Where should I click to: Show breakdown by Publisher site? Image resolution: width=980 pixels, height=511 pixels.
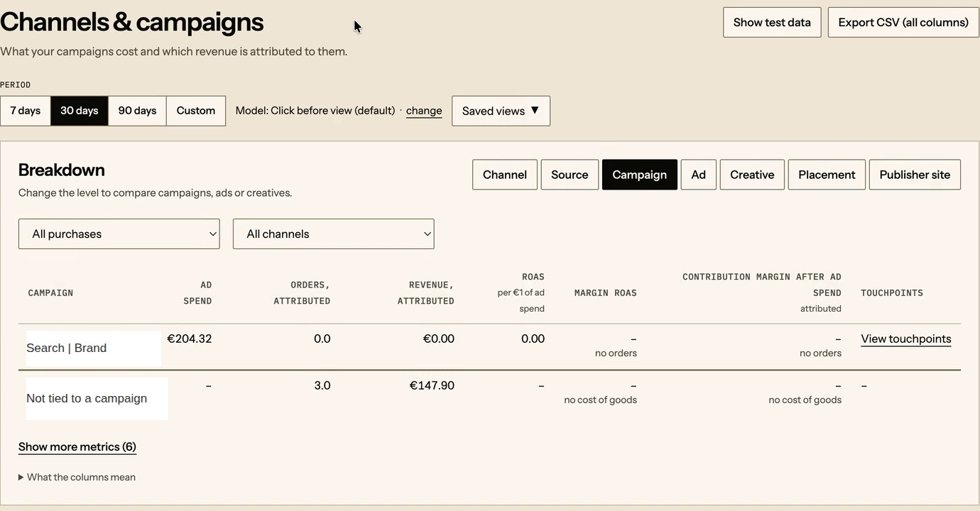coord(915,175)
